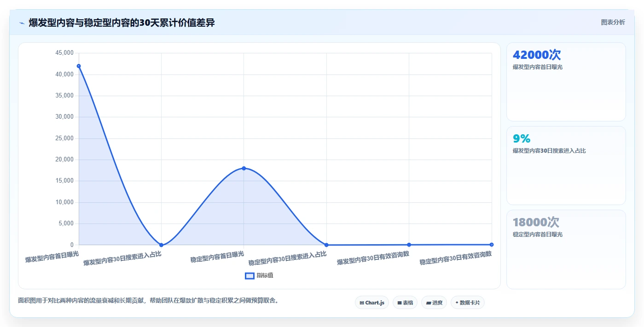Click the lightning icon beside the title
The image size is (644, 327).
[22, 23]
